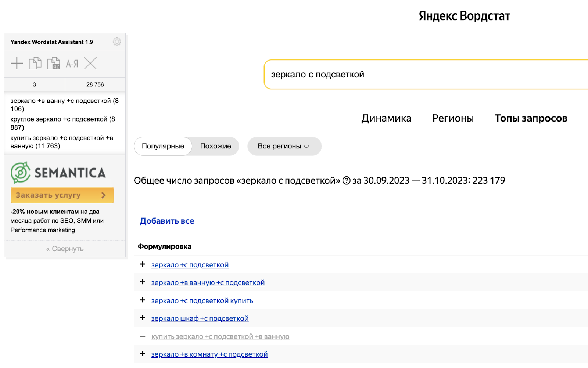Click question mark help icon near total
Screen dimensions: 588x368
(346, 181)
